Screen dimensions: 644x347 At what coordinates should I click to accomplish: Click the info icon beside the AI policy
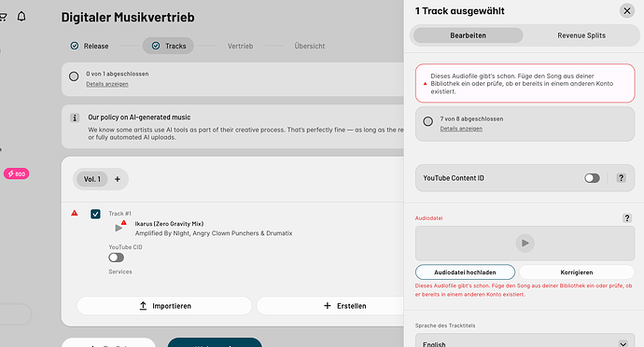tap(75, 118)
